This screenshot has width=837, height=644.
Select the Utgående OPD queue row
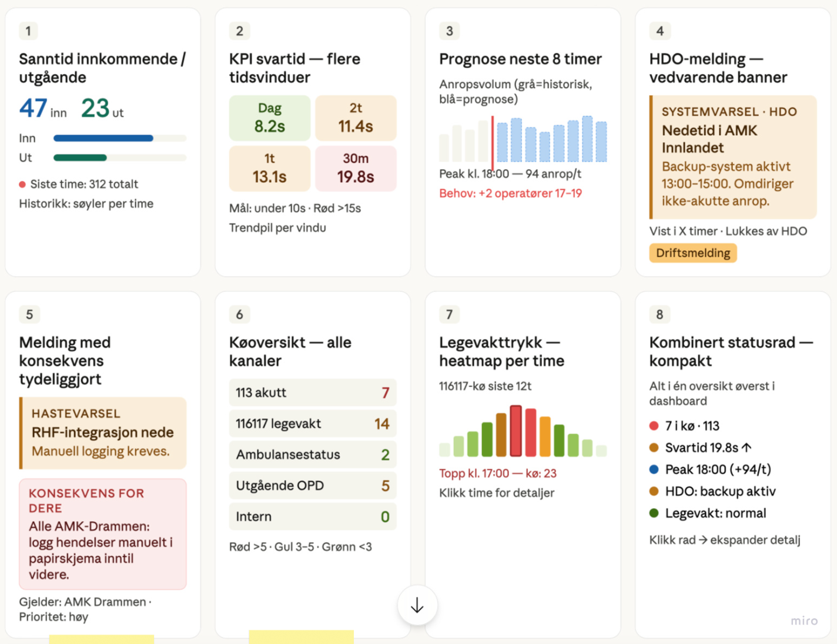[x=313, y=485]
